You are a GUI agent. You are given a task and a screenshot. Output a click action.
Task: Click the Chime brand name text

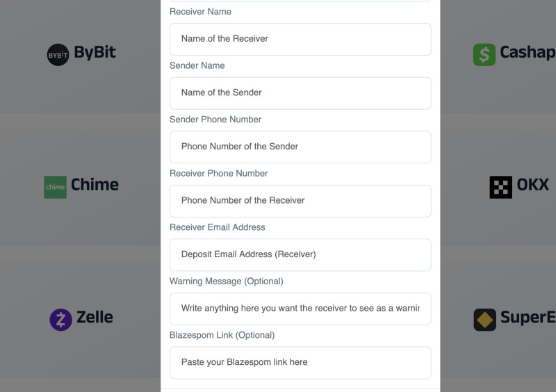pyautogui.click(x=95, y=185)
